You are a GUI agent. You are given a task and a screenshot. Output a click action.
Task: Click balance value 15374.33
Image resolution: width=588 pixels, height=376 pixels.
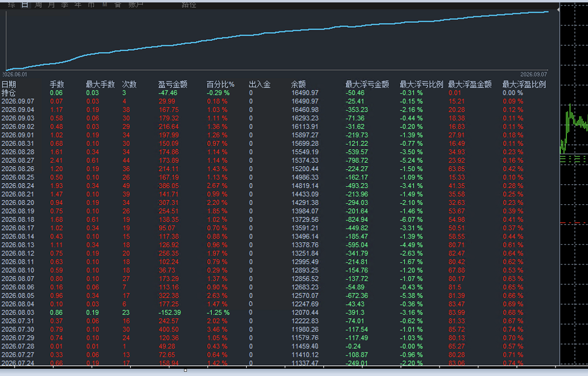[x=305, y=160]
